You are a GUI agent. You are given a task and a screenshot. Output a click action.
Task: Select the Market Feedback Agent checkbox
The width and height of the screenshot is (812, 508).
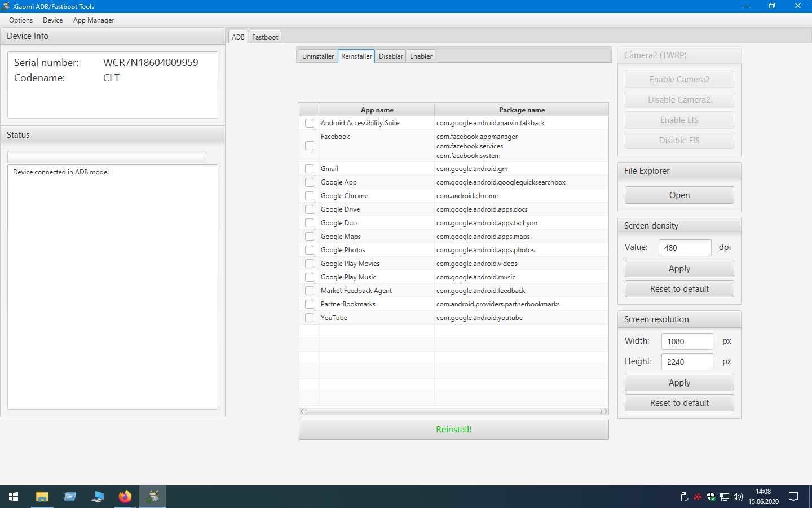pyautogui.click(x=310, y=291)
